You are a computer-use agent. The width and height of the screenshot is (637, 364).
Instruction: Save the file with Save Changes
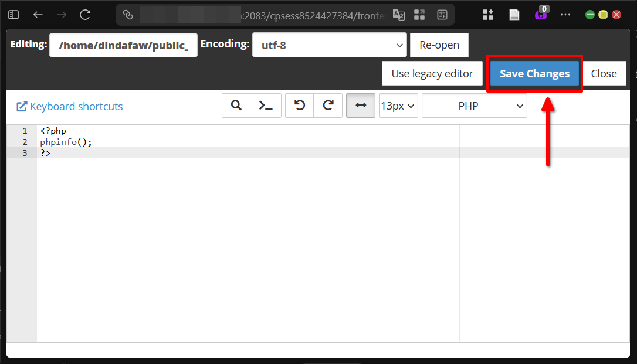coord(534,73)
